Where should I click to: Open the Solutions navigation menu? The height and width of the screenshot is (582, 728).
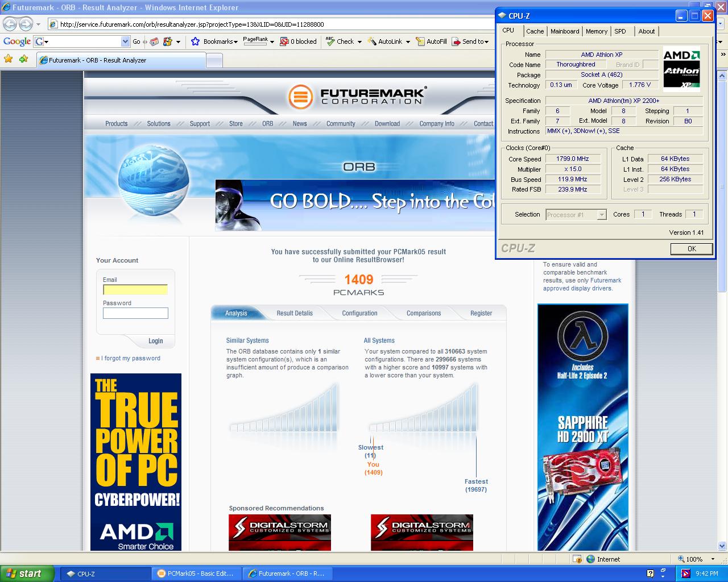click(159, 123)
